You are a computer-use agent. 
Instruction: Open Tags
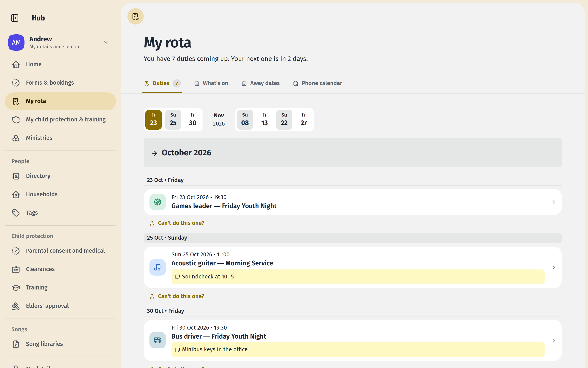tap(60, 213)
